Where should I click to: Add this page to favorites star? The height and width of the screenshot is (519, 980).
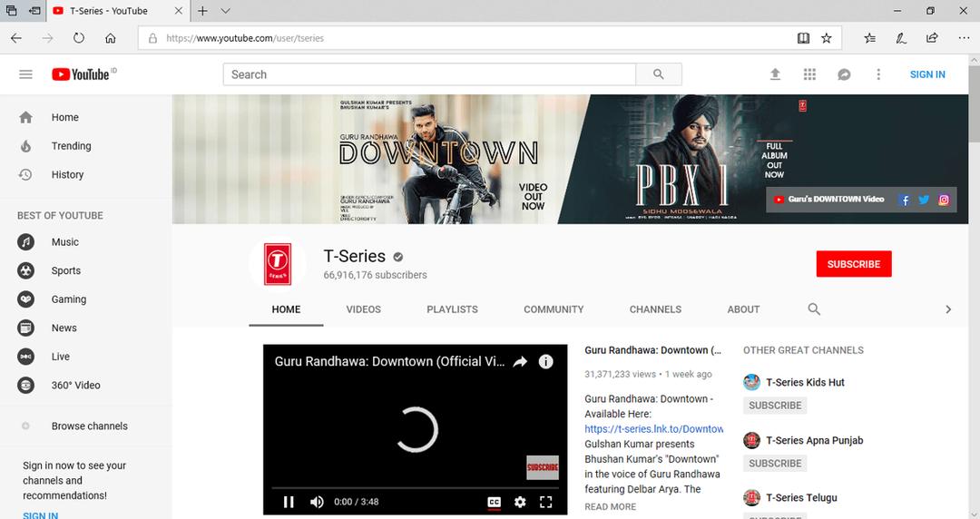(827, 38)
